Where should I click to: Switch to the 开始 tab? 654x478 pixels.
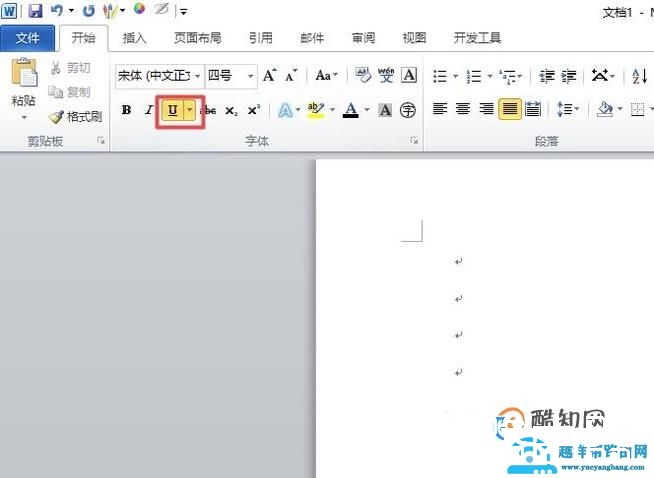tap(83, 38)
